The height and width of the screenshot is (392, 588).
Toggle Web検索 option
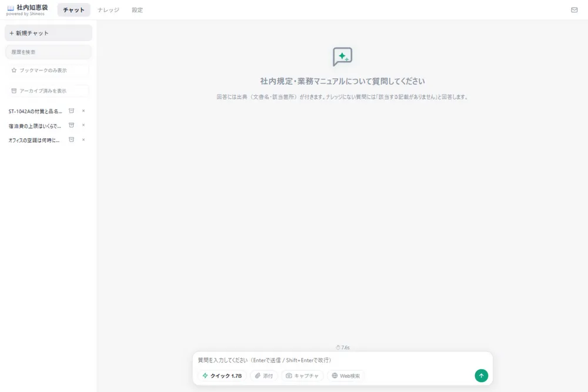click(346, 376)
